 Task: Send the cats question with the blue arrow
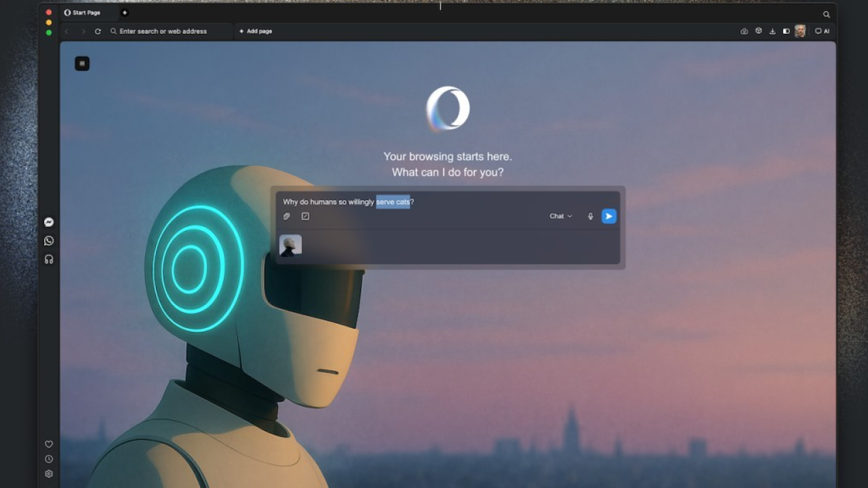point(608,216)
